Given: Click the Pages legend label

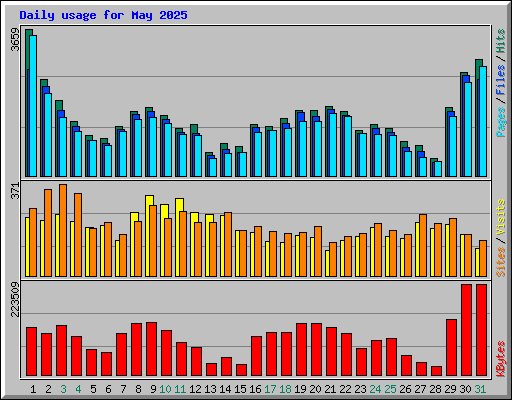Looking at the screenshot, I should pyautogui.click(x=501, y=122).
